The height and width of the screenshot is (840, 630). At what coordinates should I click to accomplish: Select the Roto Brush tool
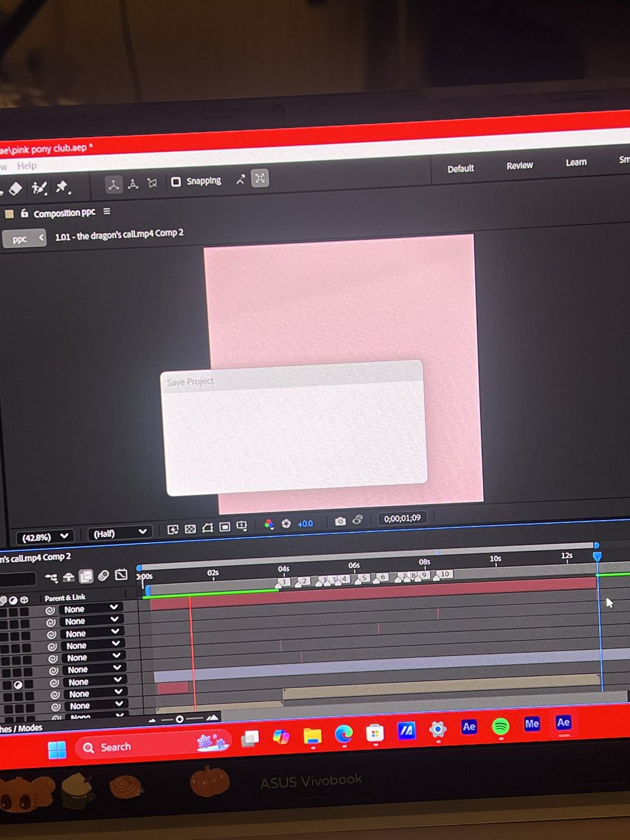[40, 188]
